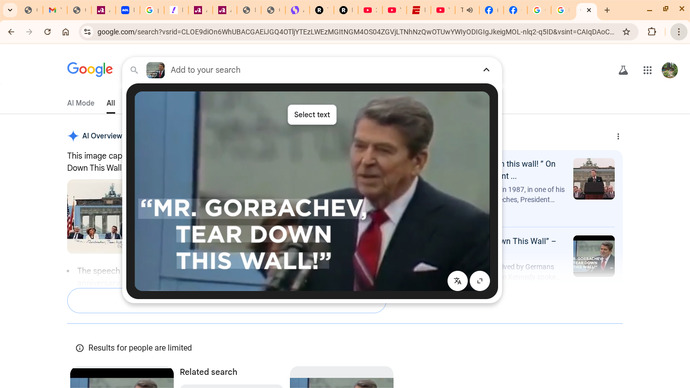Image resolution: width=690 pixels, height=388 pixels.
Task: Open the left Brandenburg Gate overview image
Action: click(x=95, y=216)
